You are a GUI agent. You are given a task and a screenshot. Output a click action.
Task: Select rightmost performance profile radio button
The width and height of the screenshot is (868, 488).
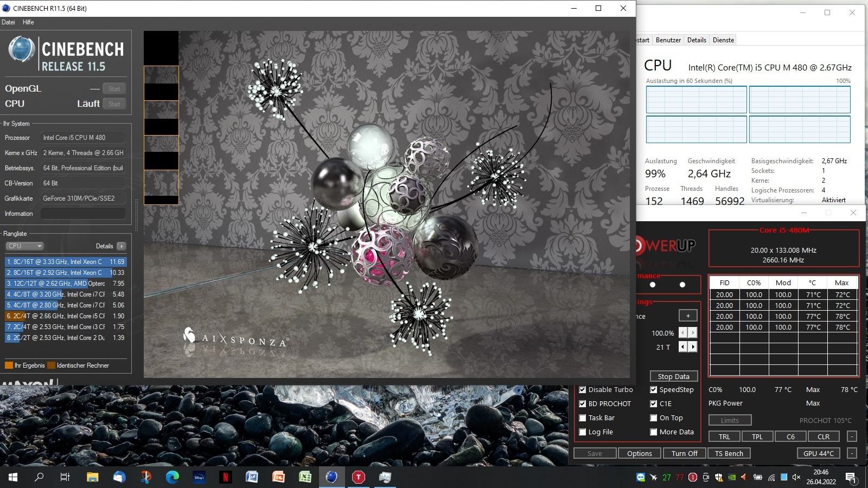(682, 284)
